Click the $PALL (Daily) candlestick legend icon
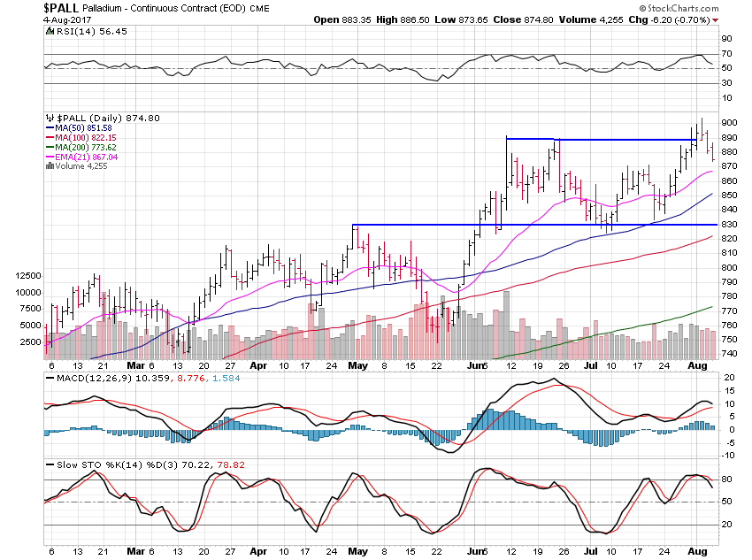The height and width of the screenshot is (560, 752). tap(49, 118)
